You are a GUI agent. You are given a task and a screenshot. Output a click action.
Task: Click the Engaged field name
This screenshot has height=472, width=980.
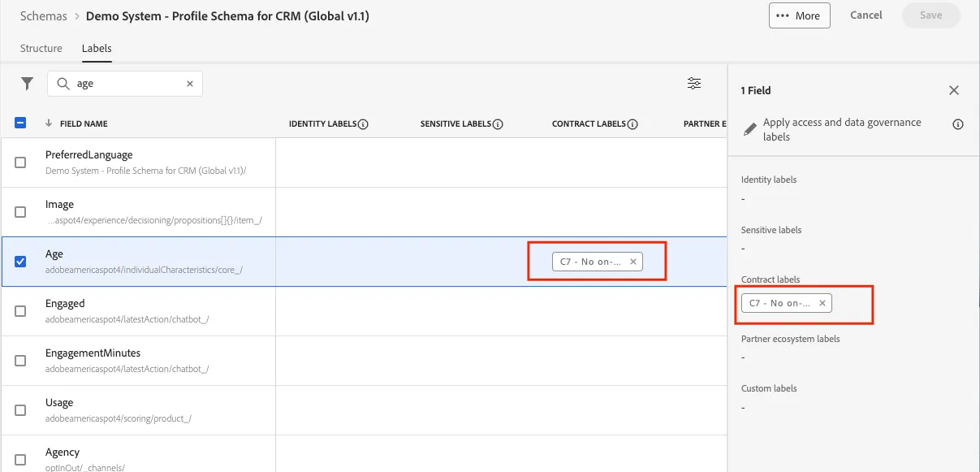pyautogui.click(x=65, y=303)
